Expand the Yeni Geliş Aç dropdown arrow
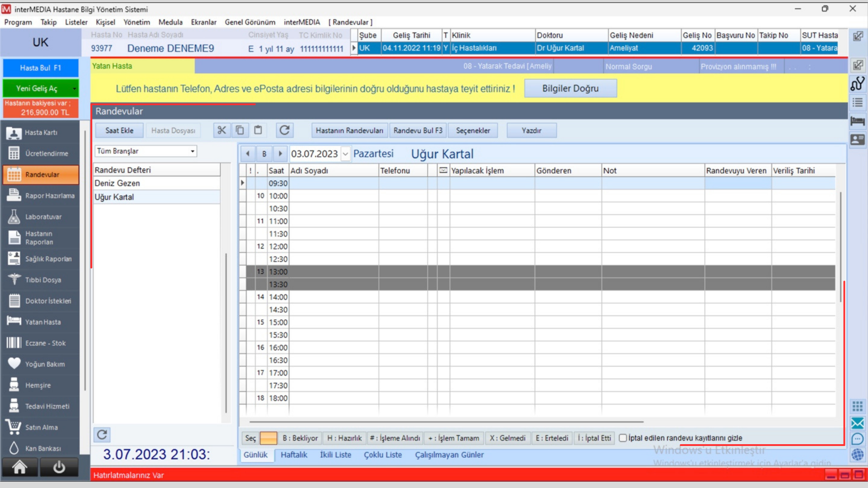868x488 pixels. [x=74, y=89]
